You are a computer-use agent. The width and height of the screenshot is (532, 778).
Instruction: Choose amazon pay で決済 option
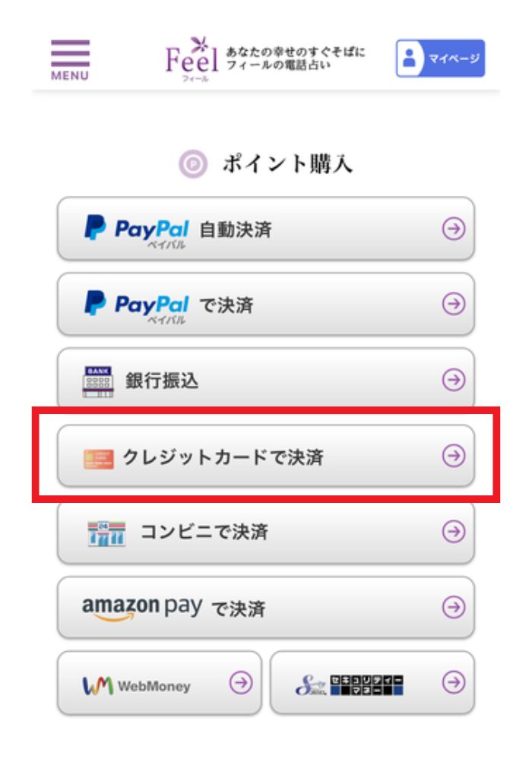point(266,607)
